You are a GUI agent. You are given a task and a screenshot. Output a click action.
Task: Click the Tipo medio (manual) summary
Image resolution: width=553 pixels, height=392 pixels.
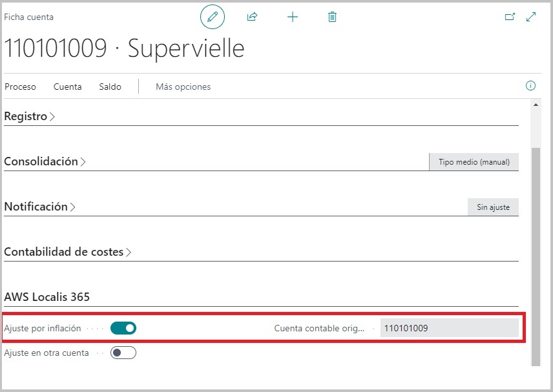(x=474, y=162)
